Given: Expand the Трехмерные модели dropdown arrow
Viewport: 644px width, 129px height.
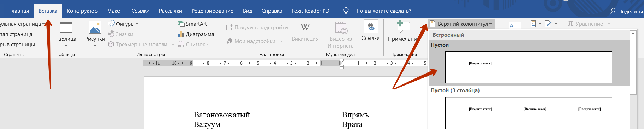Looking at the screenshot, I should tap(173, 45).
